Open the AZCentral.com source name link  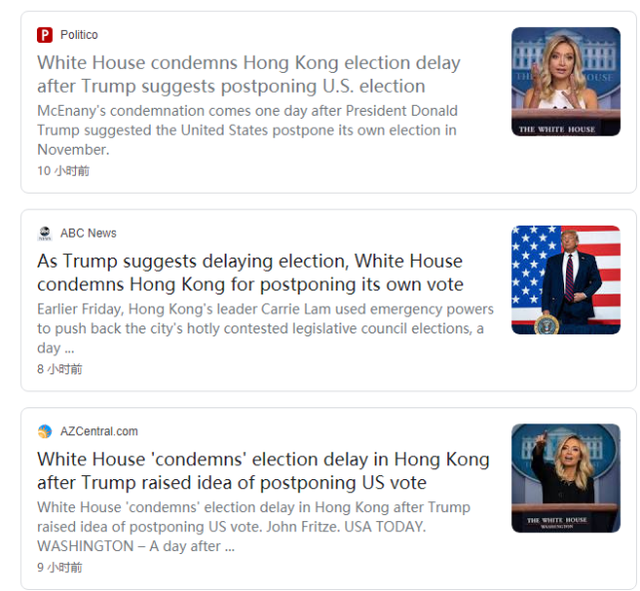[x=99, y=431]
